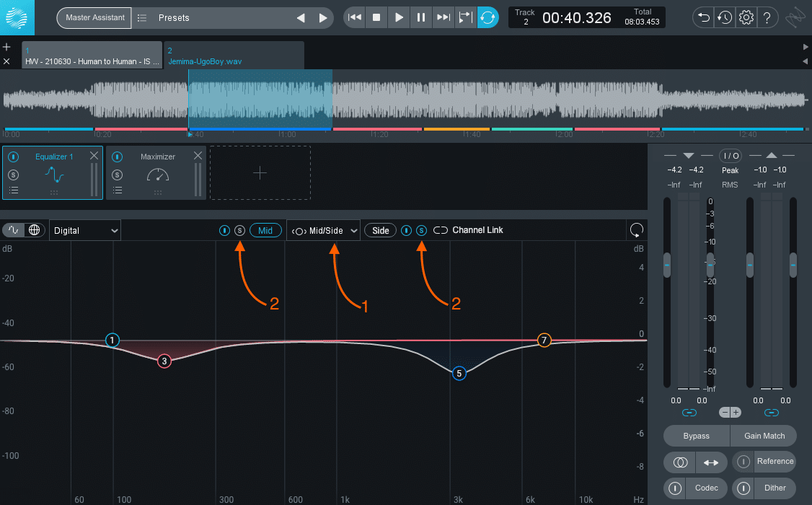Close current track with X icon
Image resolution: width=812 pixels, height=505 pixels.
coord(6,61)
